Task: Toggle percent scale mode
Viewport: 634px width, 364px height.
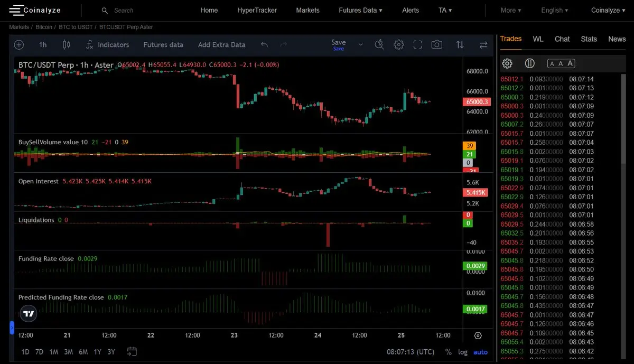Action: [x=449, y=352]
